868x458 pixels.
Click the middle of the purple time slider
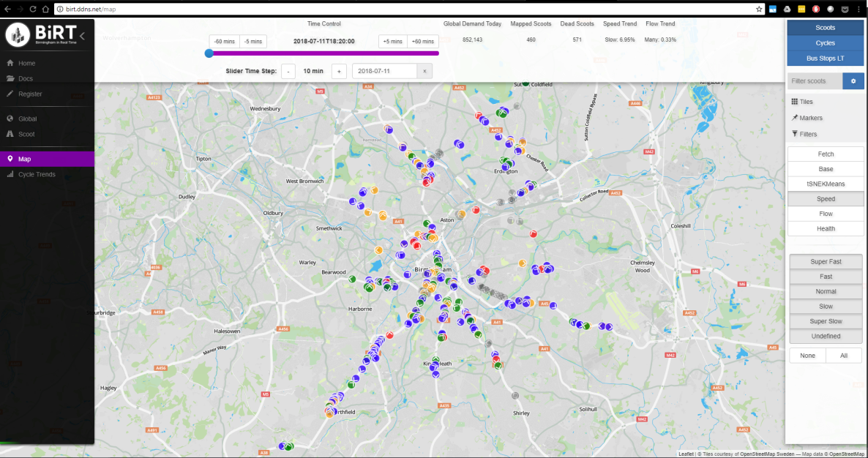(323, 53)
